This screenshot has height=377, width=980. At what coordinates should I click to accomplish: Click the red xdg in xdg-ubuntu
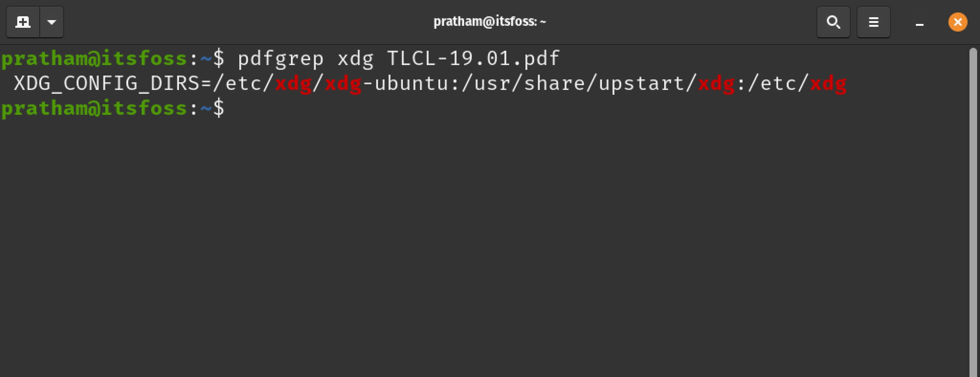tap(343, 84)
